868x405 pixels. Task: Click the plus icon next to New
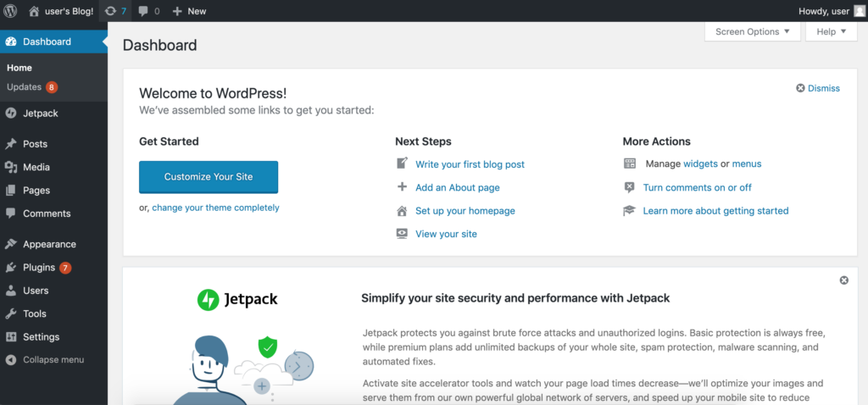coord(176,11)
